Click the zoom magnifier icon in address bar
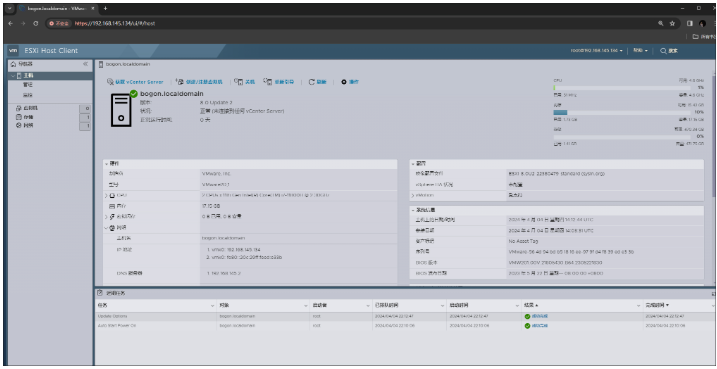Screen dimensions: 717x369 (661, 23)
